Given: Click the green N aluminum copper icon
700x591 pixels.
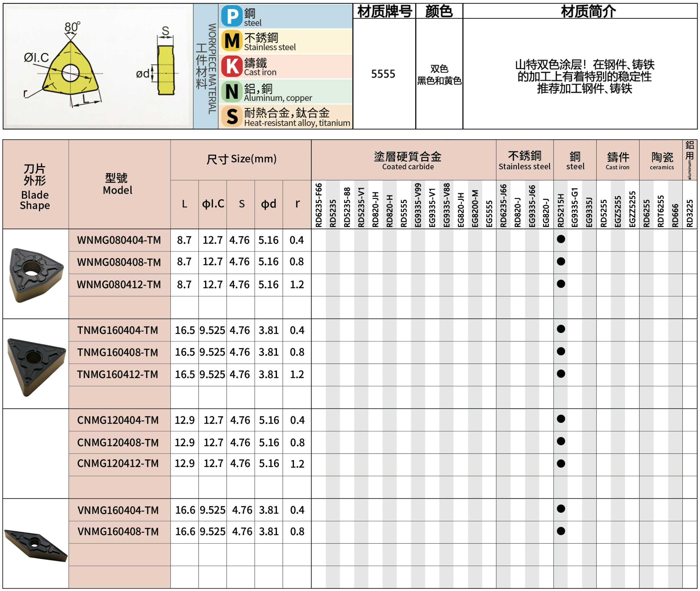Looking at the screenshot, I should pyautogui.click(x=231, y=91).
